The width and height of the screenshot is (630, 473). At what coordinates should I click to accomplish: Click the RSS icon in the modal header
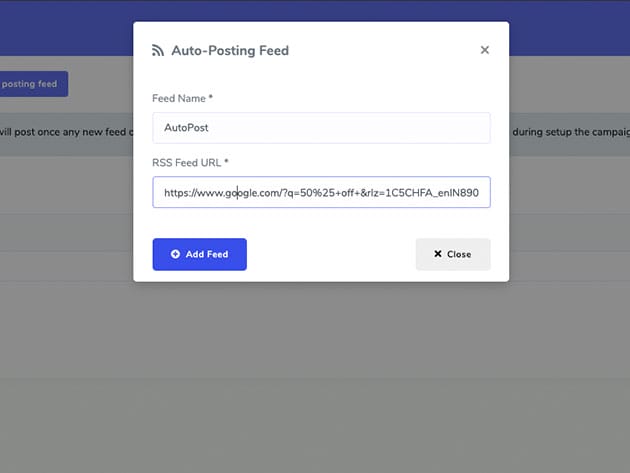pos(158,50)
